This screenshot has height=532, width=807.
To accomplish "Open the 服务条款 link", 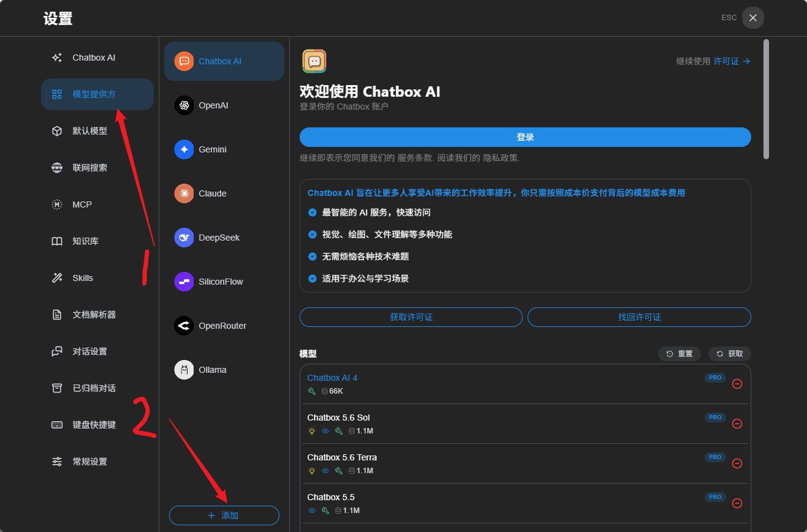I will coord(415,158).
